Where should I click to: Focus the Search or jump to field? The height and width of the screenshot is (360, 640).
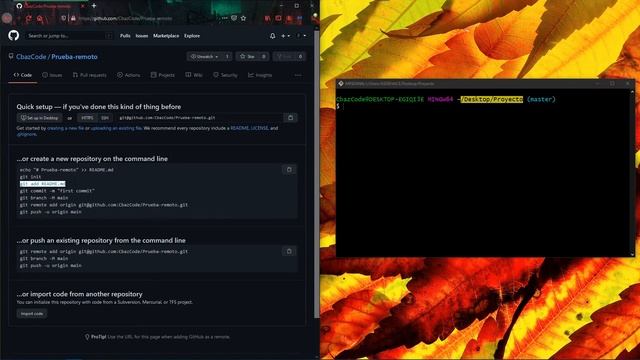69,36
